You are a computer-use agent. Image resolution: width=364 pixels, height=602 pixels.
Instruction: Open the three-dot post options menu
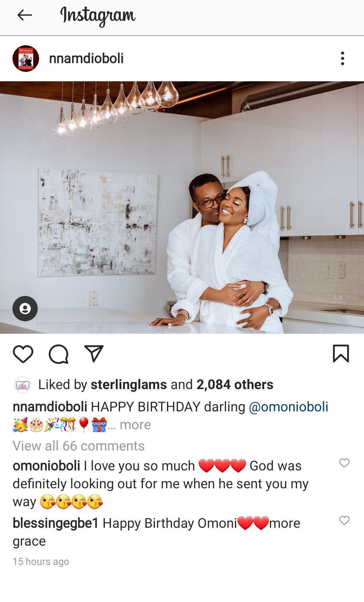pos(342,58)
